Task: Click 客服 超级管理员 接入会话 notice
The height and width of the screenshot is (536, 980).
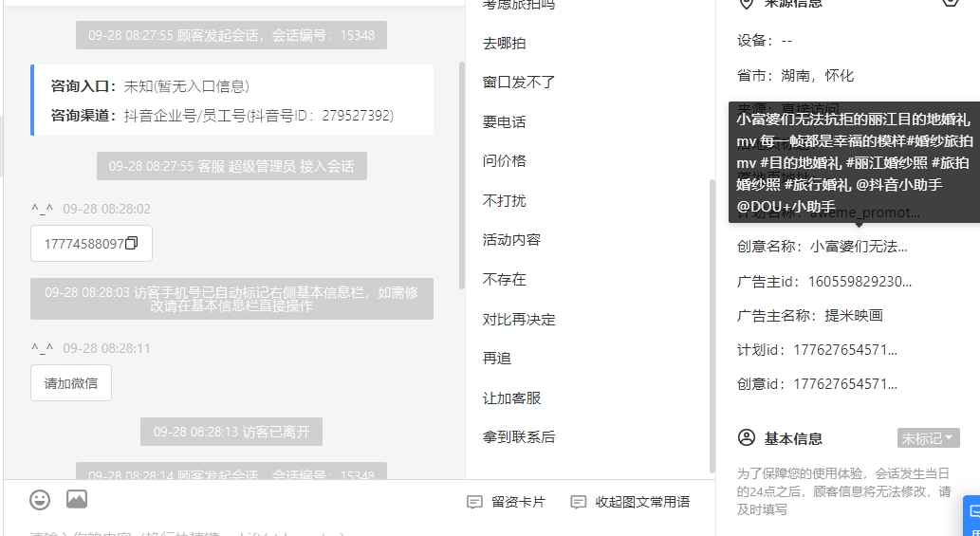Action: [x=231, y=166]
